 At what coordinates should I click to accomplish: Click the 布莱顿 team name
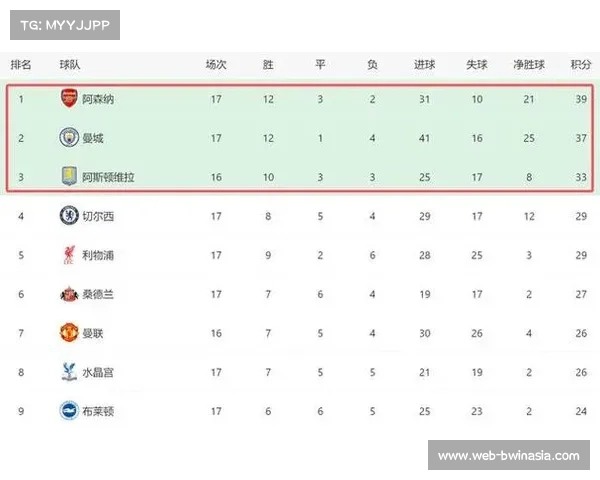(x=98, y=411)
